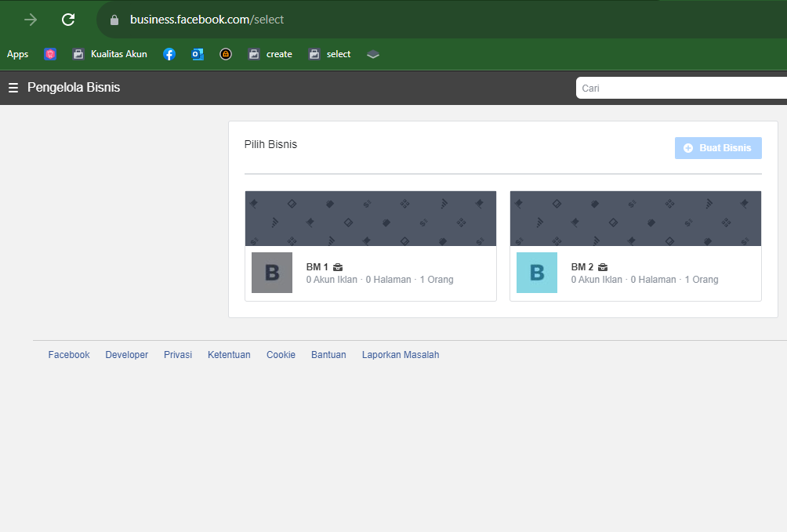Screen dimensions: 787x532
Task: Click the BM 1 patterned cover banner
Action: (371, 219)
